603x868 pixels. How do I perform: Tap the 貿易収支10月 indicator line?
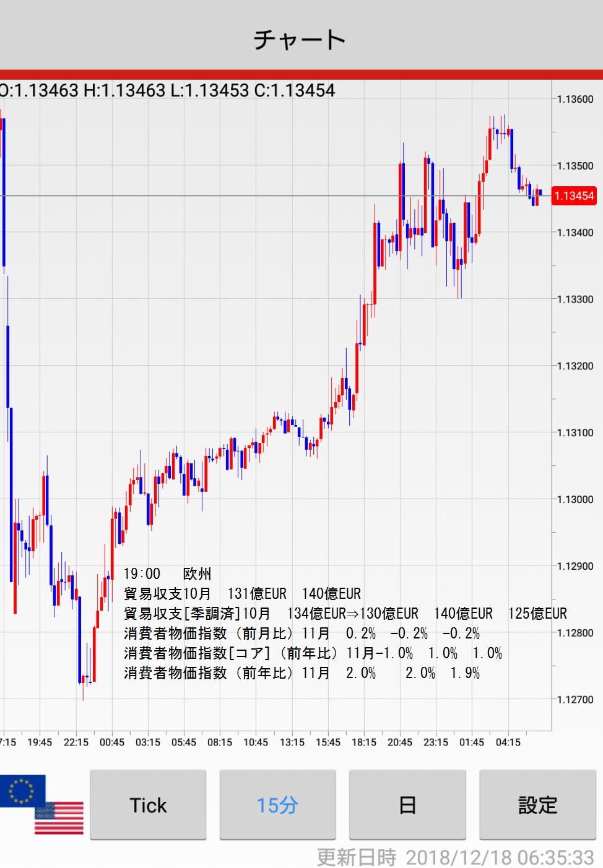[x=242, y=594]
